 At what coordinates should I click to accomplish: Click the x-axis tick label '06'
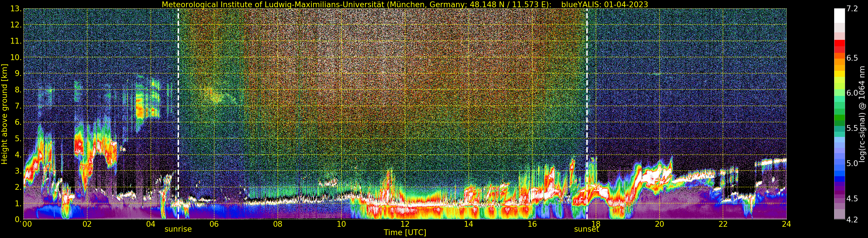coord(214,224)
